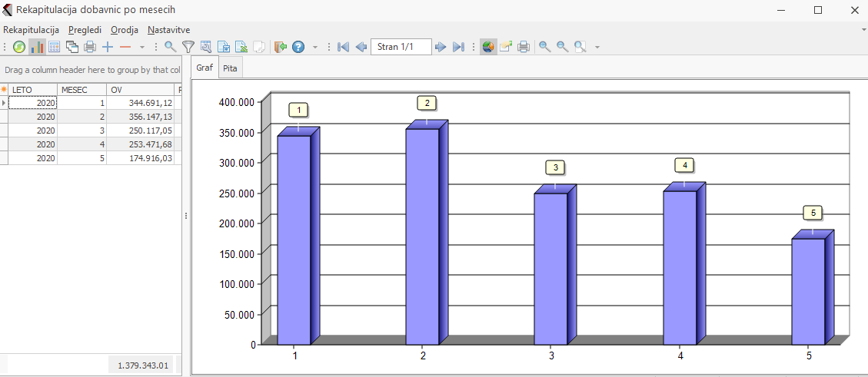Toggle the calculator grid view icon
Image resolution: width=868 pixels, height=377 pixels.
[55, 47]
